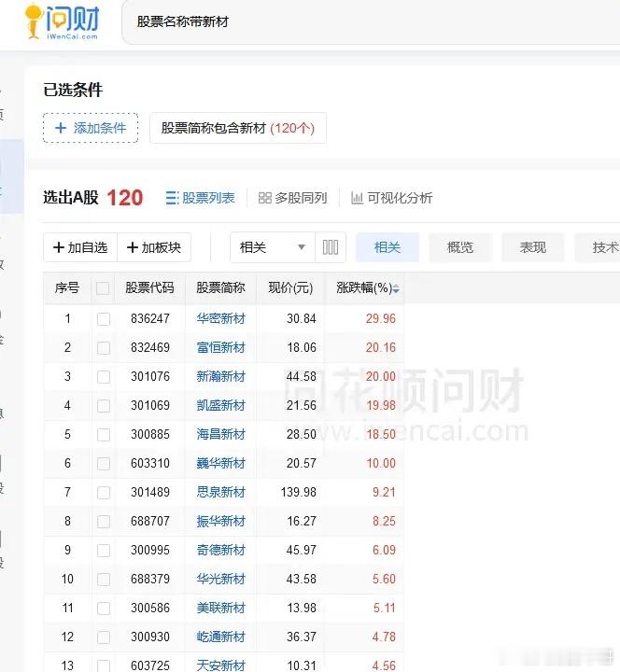Check the box for 688707 振华新材

pyautogui.click(x=104, y=521)
